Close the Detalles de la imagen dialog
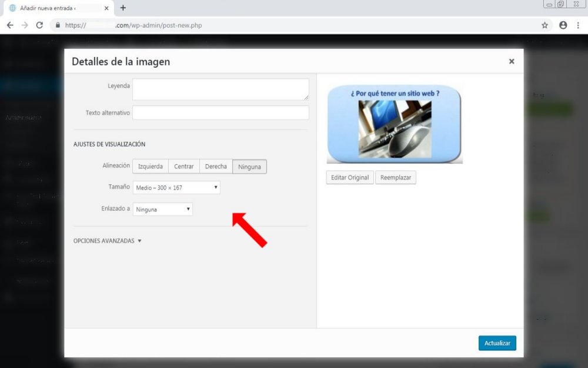 click(512, 61)
